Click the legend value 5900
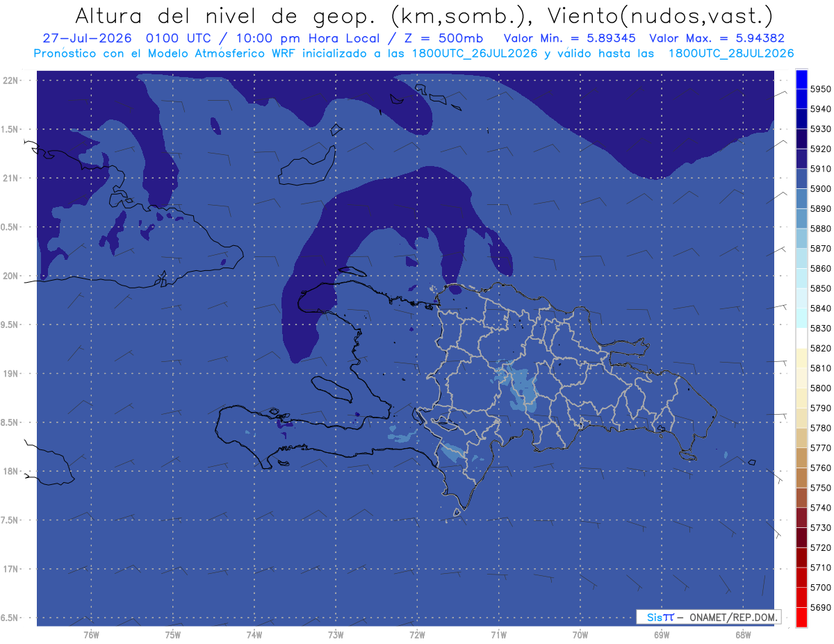Image resolution: width=834 pixels, height=644 pixels. point(821,188)
